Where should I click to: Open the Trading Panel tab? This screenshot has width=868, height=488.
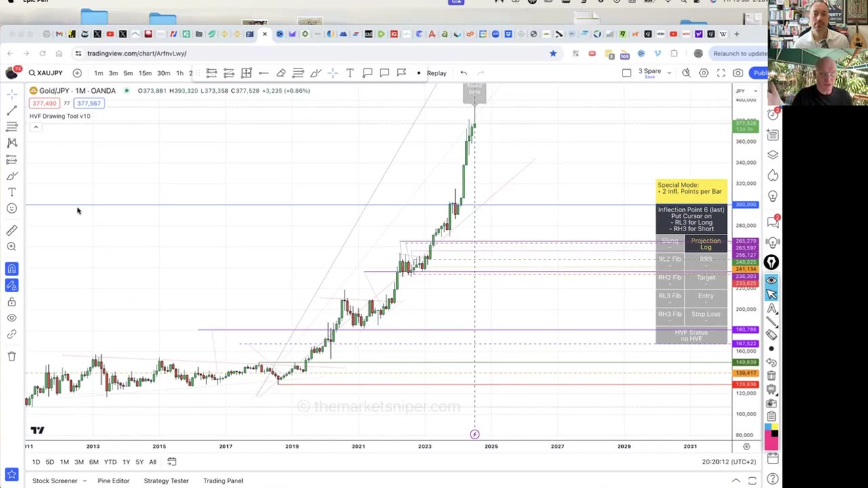[x=223, y=481]
